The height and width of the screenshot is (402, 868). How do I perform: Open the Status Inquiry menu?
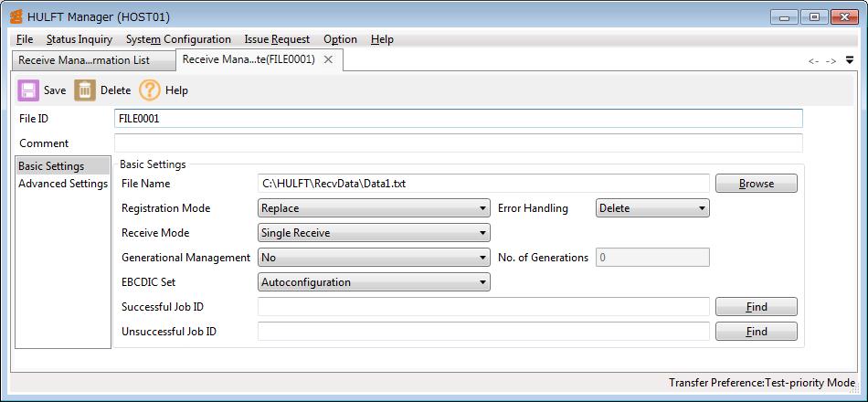[79, 39]
